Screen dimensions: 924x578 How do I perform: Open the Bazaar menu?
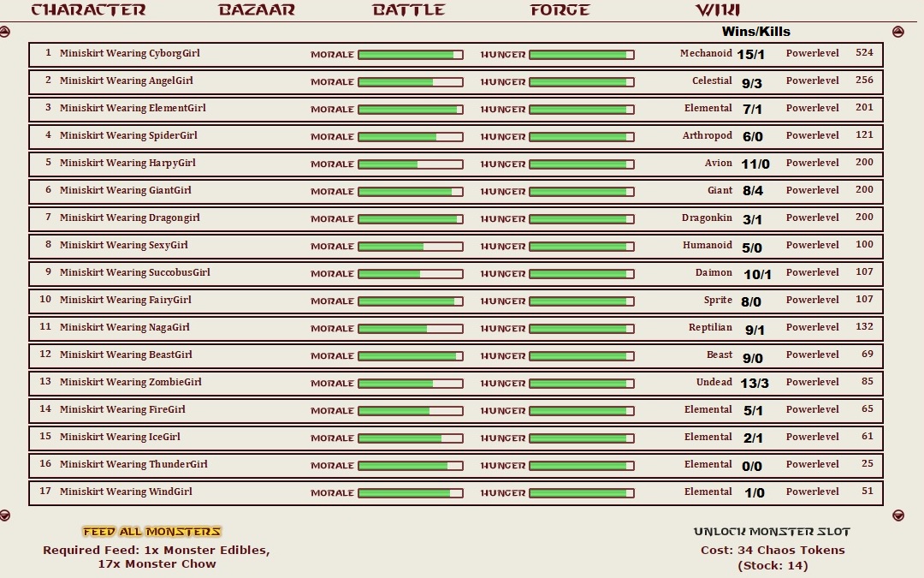point(257,10)
